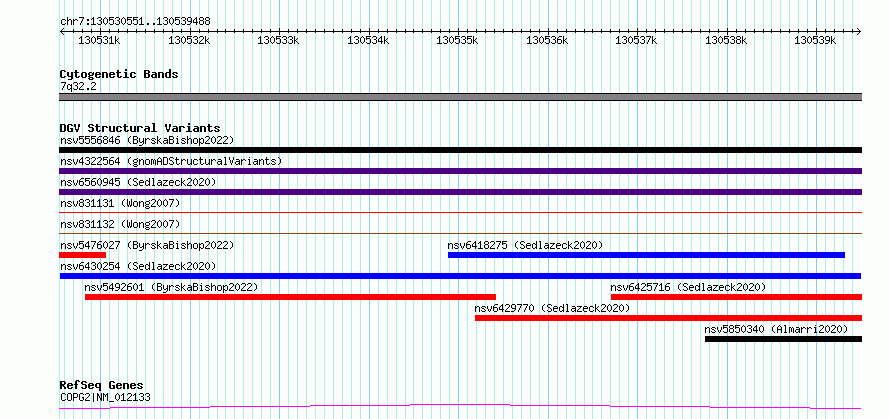Select the blue nsv6430254 variant bar
Viewport: 890px width, 419px height.
click(x=460, y=276)
